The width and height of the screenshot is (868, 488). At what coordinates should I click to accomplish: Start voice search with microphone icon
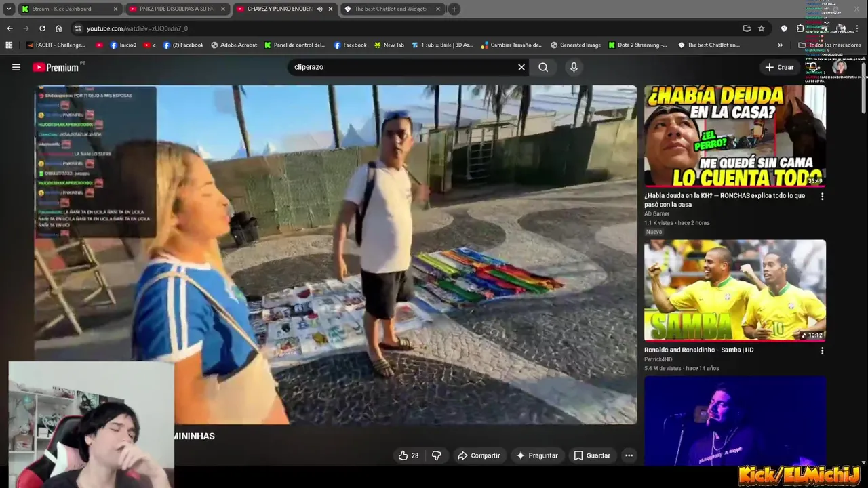pyautogui.click(x=574, y=67)
